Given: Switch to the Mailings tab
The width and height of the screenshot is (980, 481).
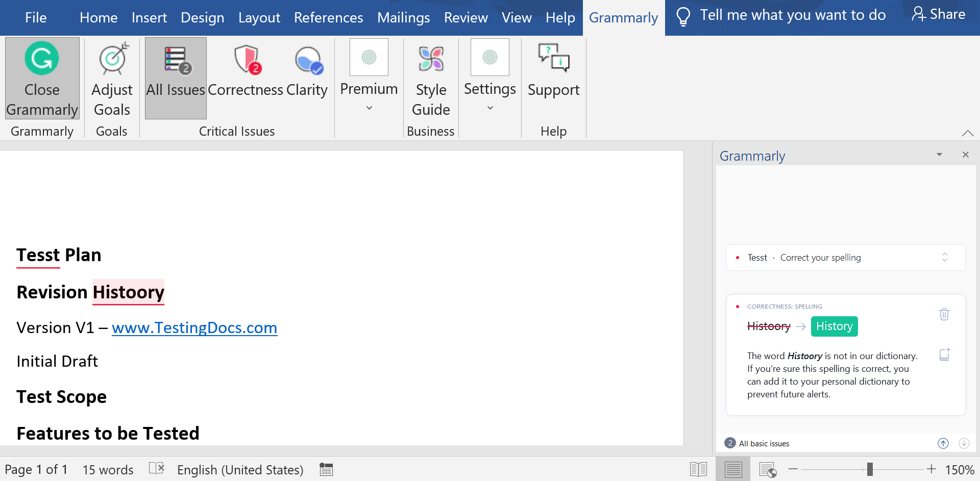Looking at the screenshot, I should pos(403,18).
